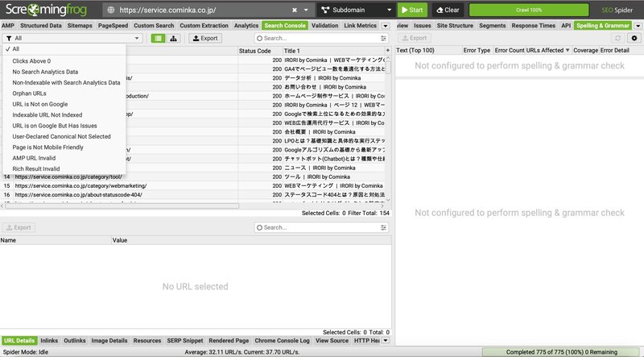Click the horizontal scrollbar of the URL table

coord(122,205)
